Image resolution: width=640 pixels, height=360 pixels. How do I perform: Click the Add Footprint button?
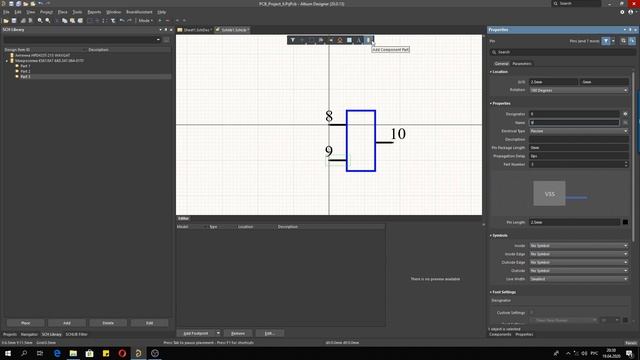click(196, 333)
